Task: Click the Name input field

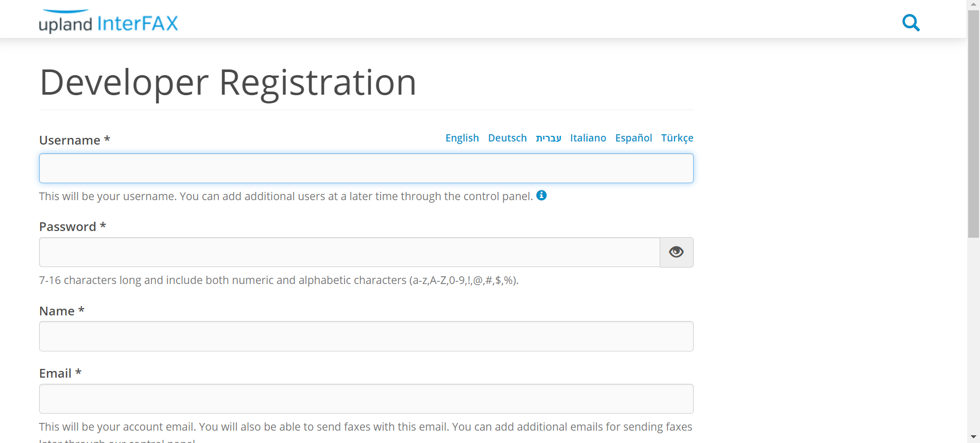Action: click(x=366, y=336)
